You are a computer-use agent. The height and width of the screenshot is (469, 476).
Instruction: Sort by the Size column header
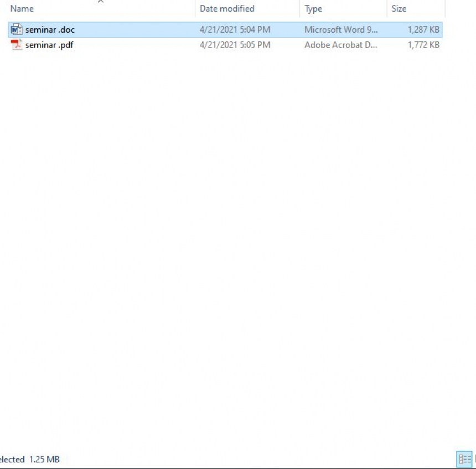(x=399, y=8)
